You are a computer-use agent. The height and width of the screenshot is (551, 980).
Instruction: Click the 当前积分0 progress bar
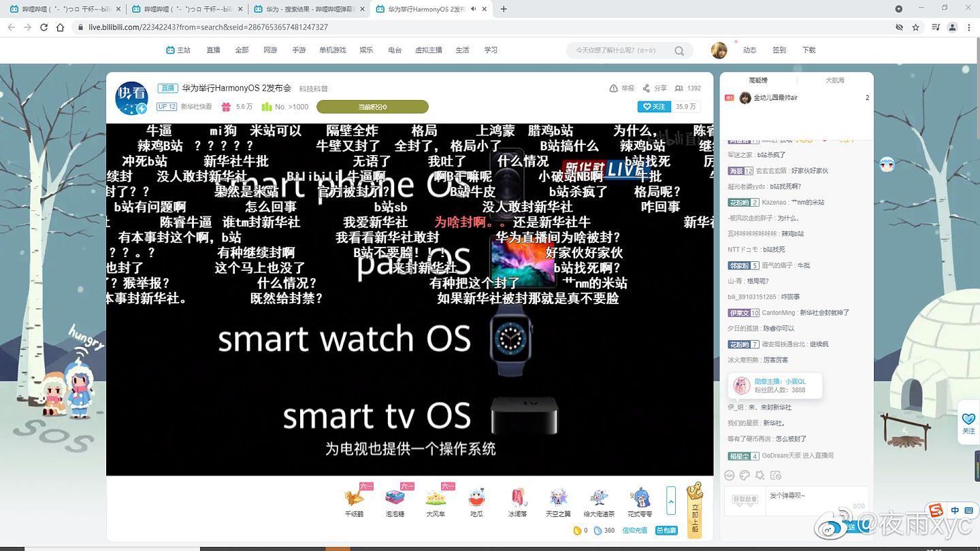click(372, 107)
